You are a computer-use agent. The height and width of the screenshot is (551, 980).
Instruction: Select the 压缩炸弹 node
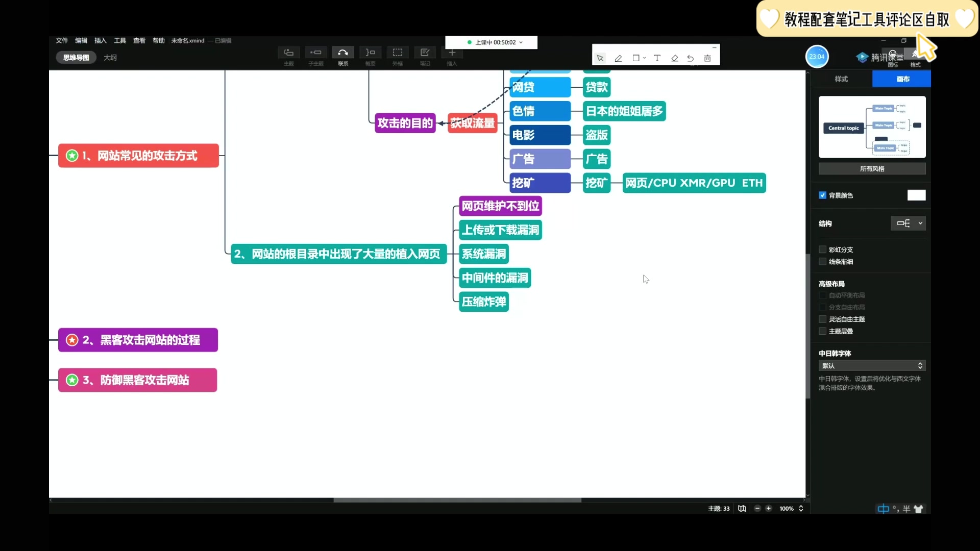[x=484, y=302]
